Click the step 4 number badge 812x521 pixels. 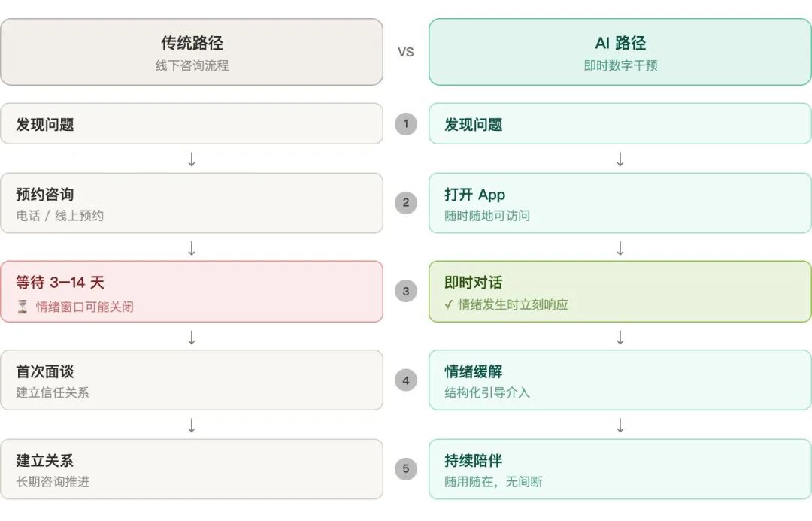(x=406, y=380)
